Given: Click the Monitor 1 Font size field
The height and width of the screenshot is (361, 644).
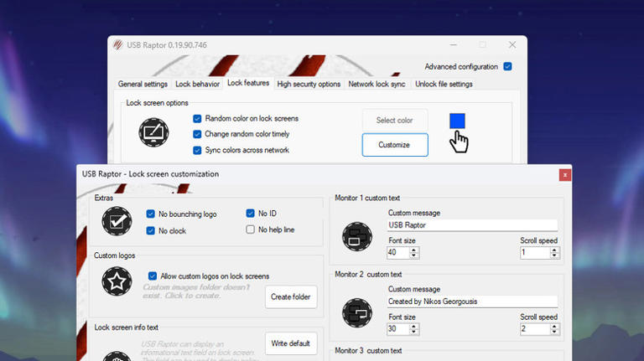Looking at the screenshot, I should [398, 252].
